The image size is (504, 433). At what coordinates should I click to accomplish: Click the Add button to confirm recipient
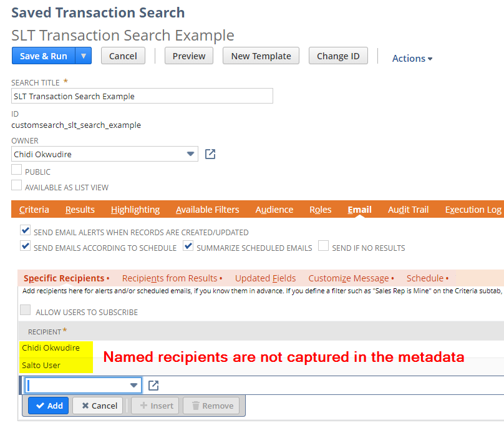[x=48, y=406]
